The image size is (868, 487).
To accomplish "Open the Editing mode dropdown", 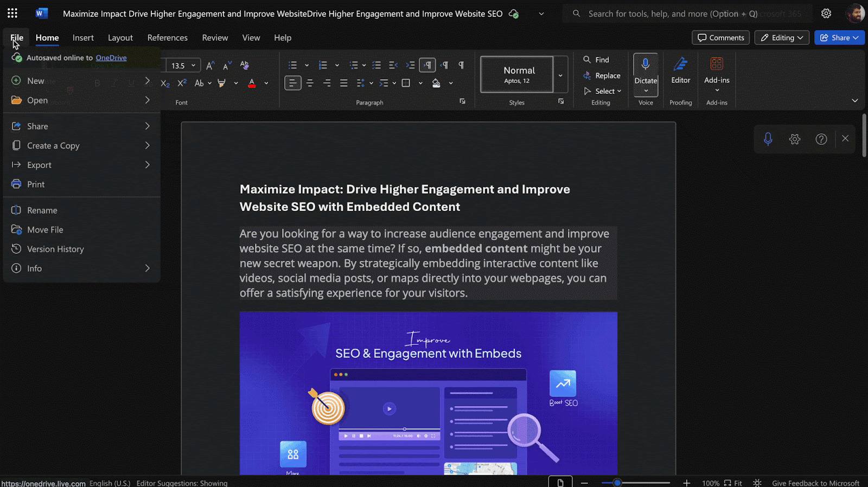I will pyautogui.click(x=782, y=37).
